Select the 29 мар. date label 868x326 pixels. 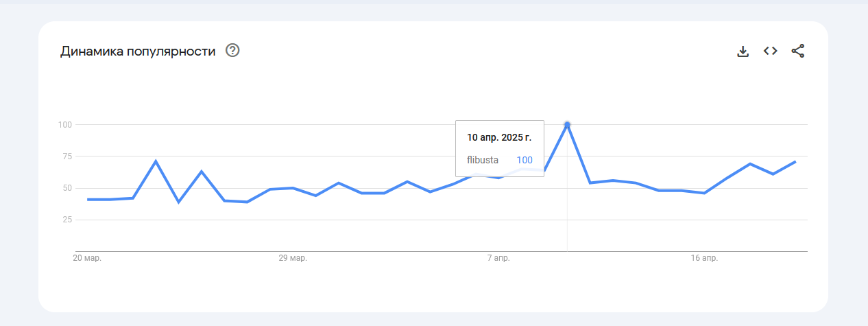(x=293, y=259)
